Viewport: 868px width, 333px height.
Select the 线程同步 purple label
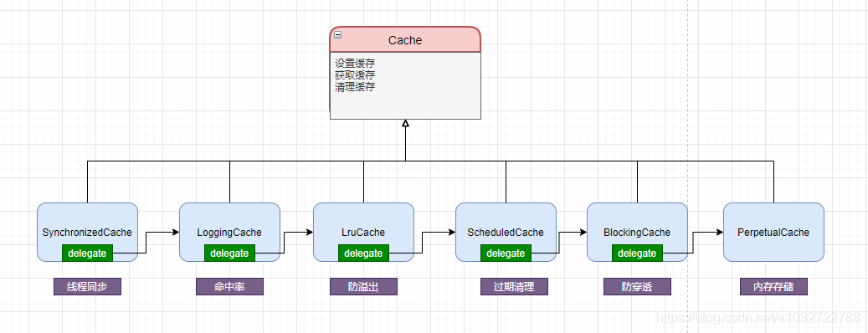[x=87, y=286]
